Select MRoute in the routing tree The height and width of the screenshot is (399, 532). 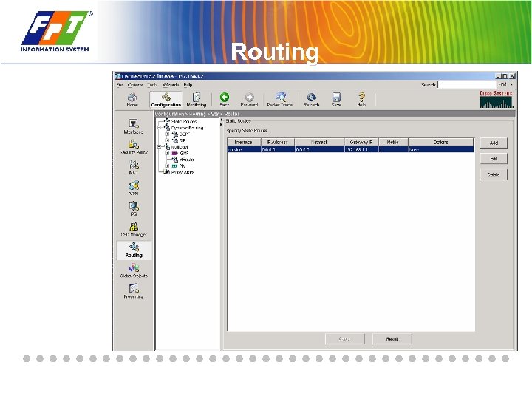187,160
